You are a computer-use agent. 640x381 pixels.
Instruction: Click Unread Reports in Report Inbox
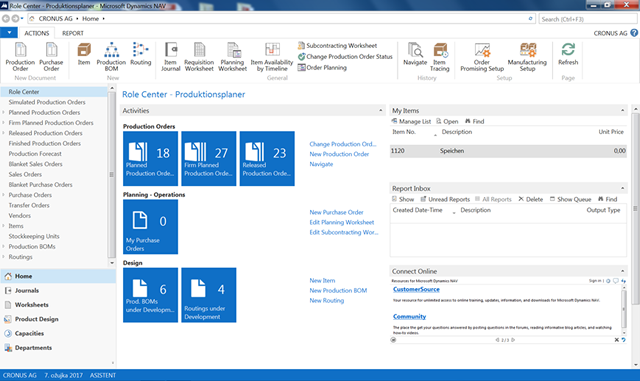pos(445,199)
